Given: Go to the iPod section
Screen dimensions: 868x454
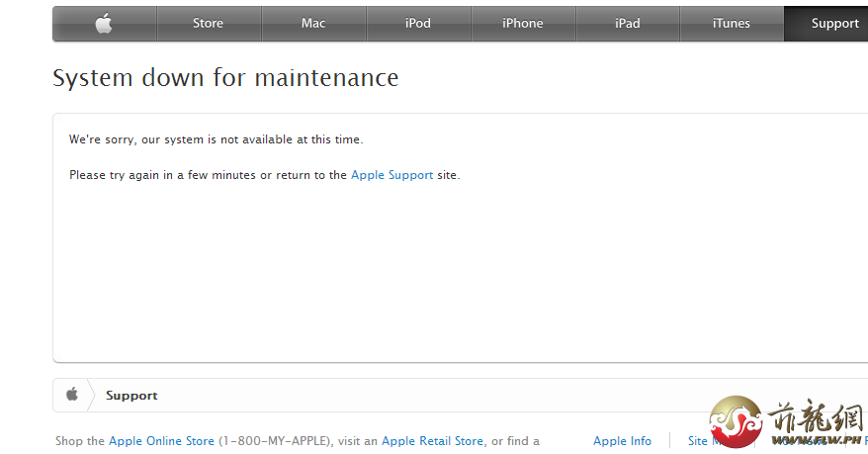Looking at the screenshot, I should (418, 24).
